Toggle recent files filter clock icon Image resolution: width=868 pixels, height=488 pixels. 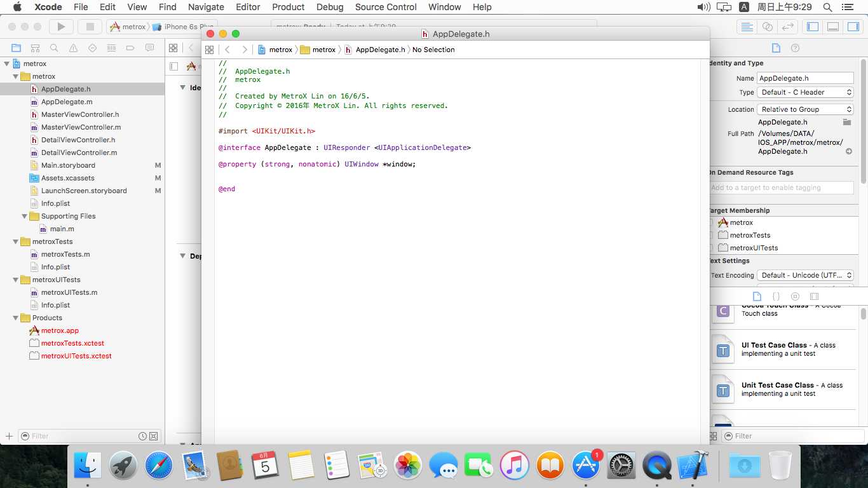click(143, 436)
